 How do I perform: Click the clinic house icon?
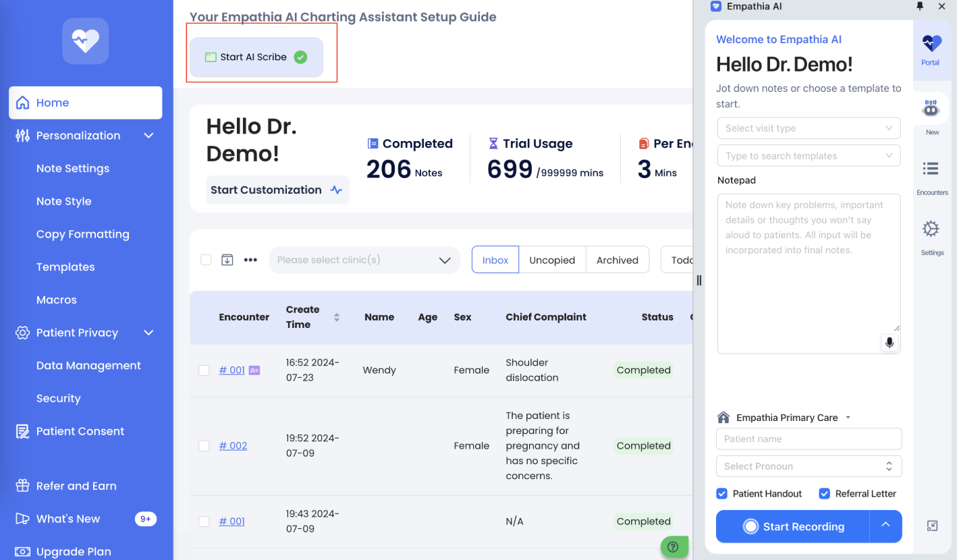click(723, 418)
